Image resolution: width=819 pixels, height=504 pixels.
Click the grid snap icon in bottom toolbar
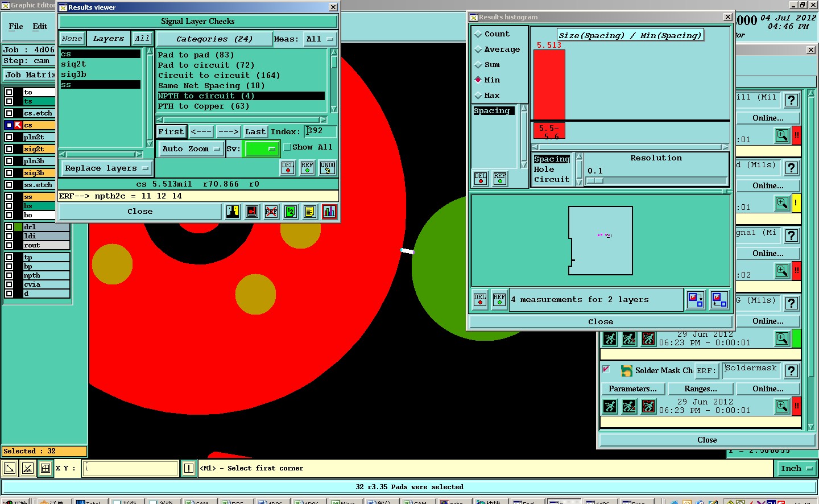click(45, 469)
